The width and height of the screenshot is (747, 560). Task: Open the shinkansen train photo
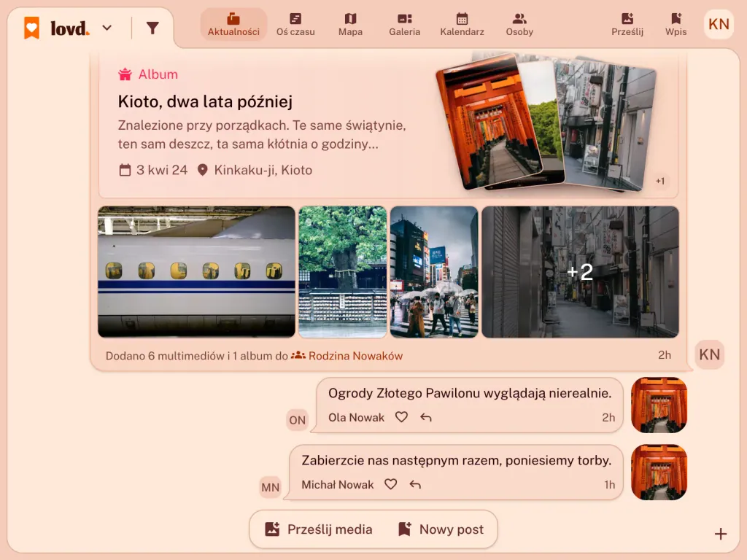tap(196, 272)
